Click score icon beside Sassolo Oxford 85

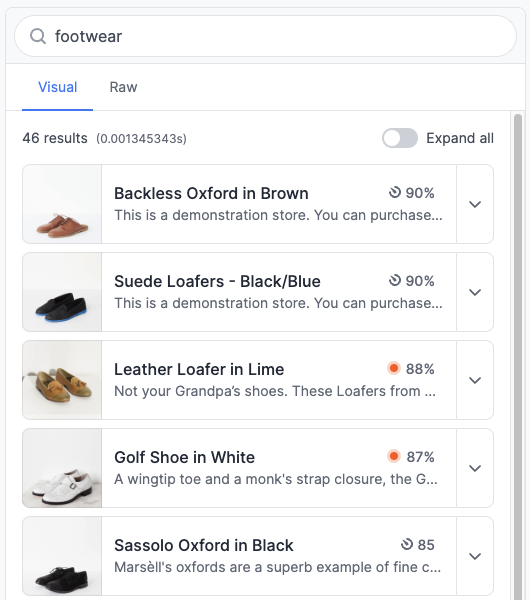tap(407, 544)
